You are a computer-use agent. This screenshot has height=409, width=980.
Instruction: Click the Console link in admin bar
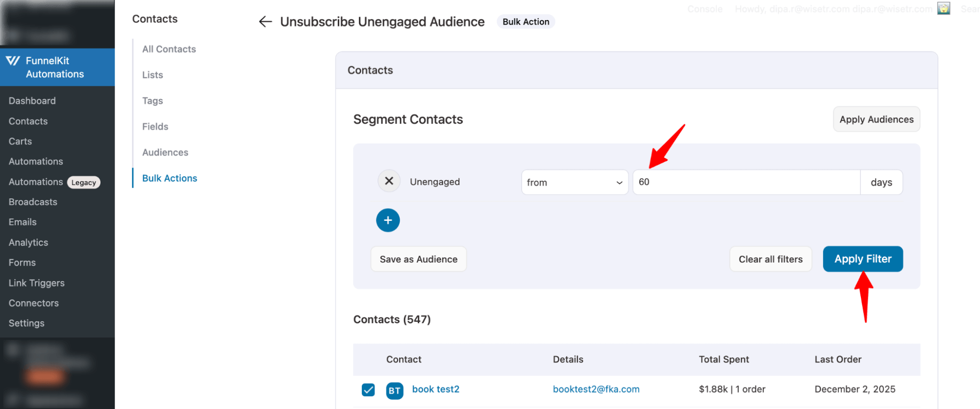tap(705, 9)
